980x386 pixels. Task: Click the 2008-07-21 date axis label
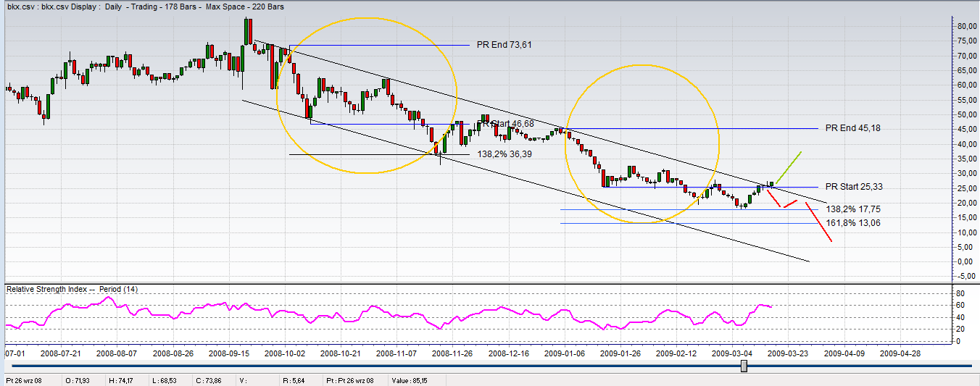pos(60,353)
